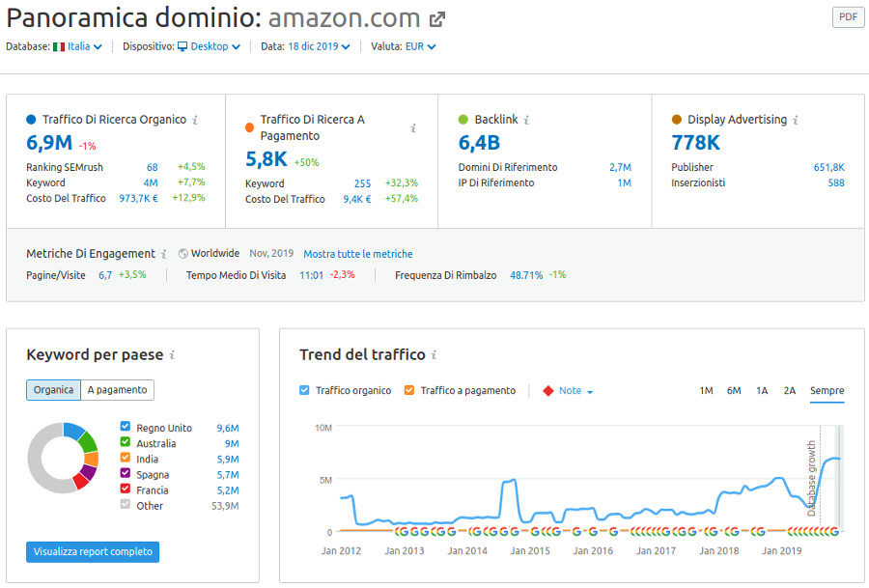
Task: Open Mostra tutte le metriche link
Action: tap(358, 254)
